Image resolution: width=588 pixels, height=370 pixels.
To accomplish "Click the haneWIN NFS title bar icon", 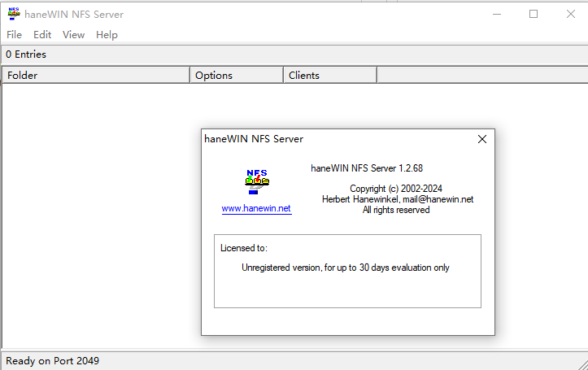I will (14, 14).
